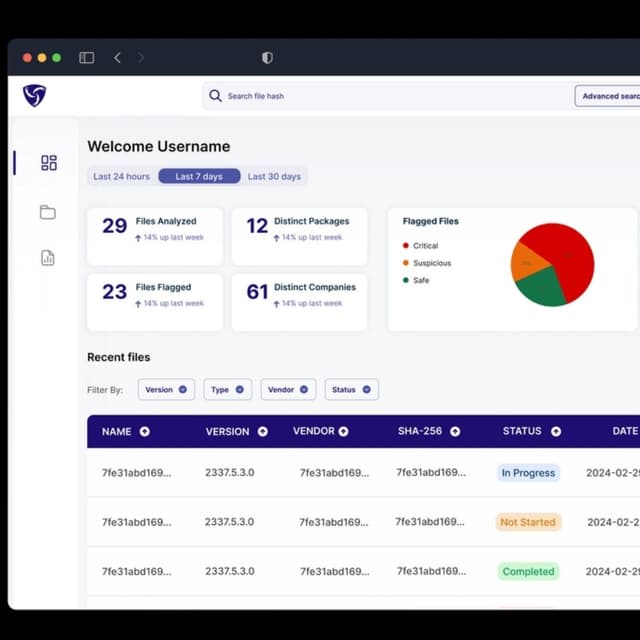Viewport: 640px width, 640px height.
Task: Click the Flagged Files chart title
Action: click(431, 221)
